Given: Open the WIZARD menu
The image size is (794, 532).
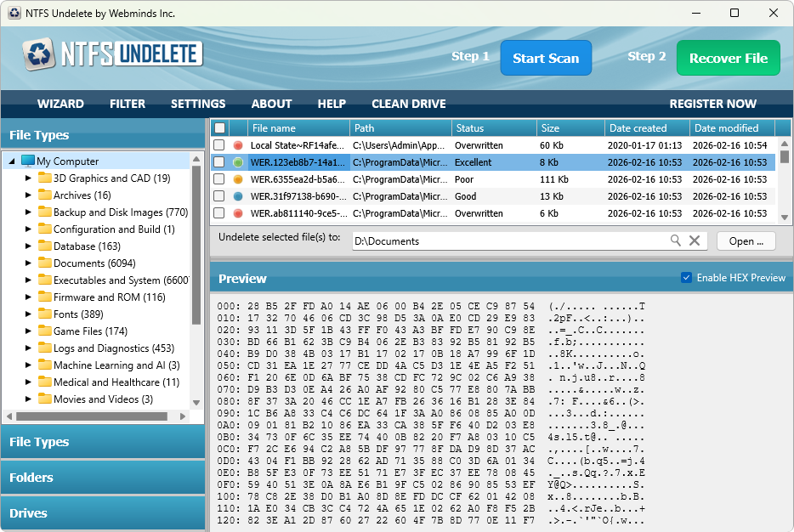Looking at the screenshot, I should (x=60, y=104).
